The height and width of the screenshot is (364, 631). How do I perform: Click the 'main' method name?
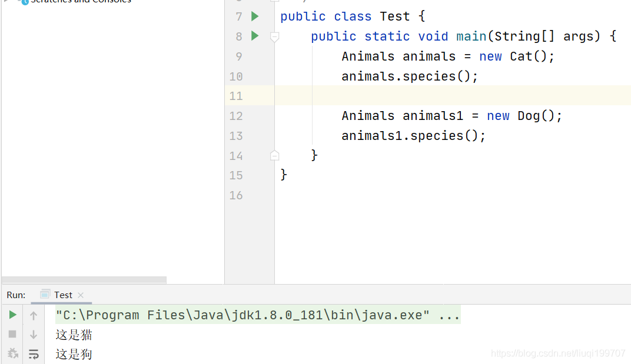[471, 36]
